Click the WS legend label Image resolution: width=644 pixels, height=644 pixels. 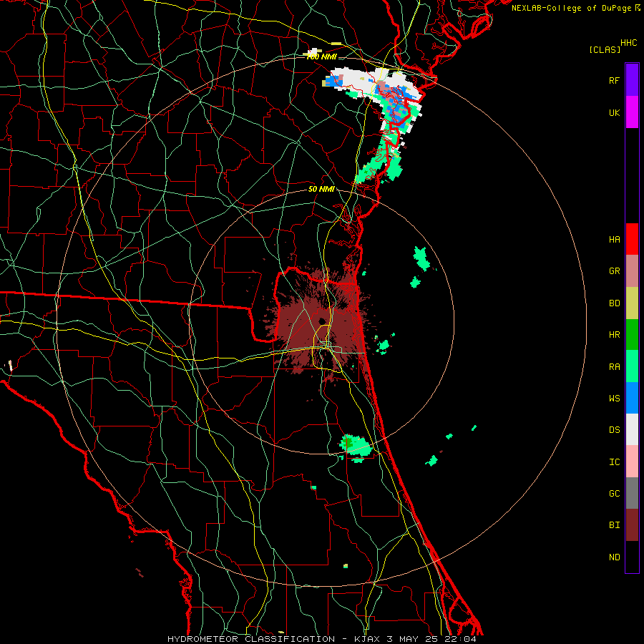coord(614,398)
